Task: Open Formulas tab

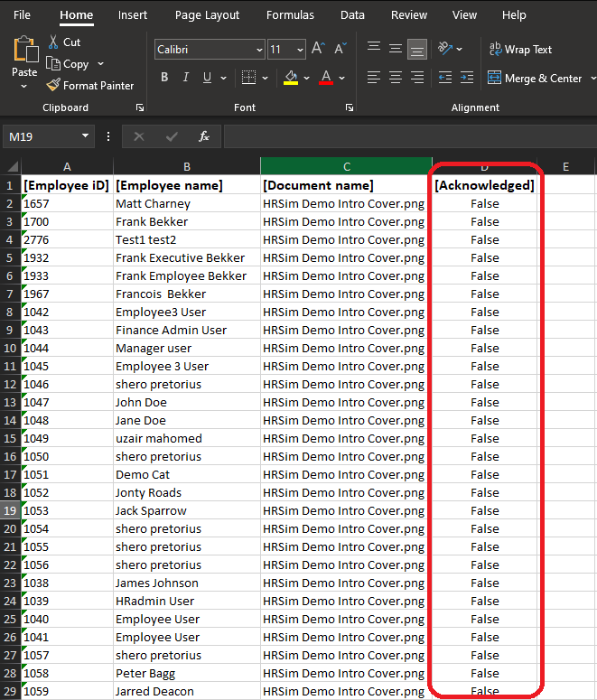Action: point(290,14)
